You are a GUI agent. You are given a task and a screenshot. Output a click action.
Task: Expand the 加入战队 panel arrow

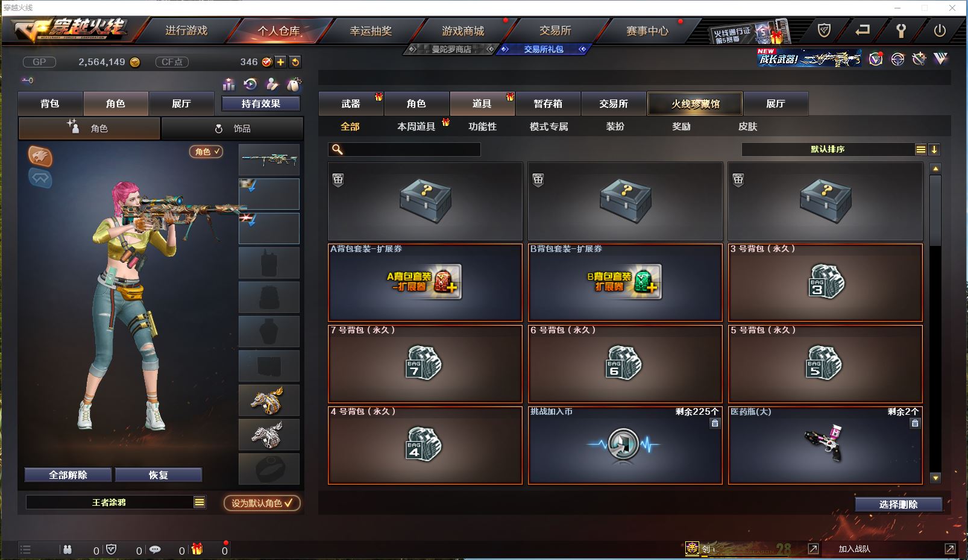(x=950, y=549)
